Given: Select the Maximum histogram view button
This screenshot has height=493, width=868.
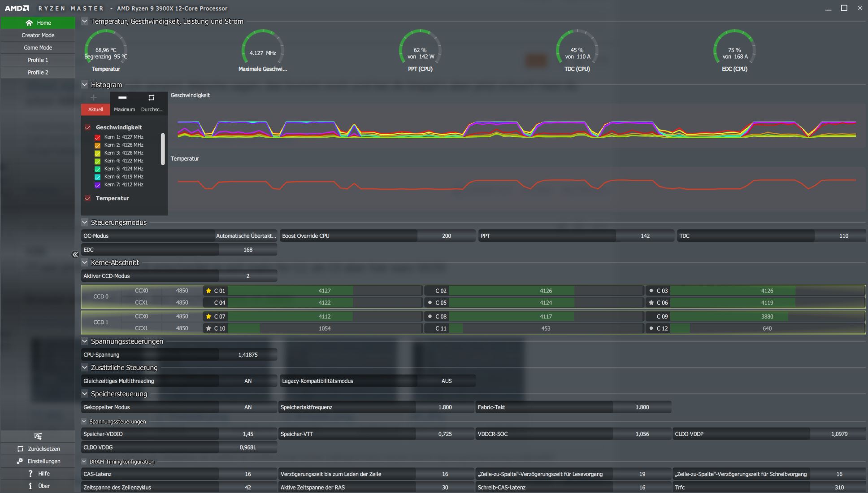Looking at the screenshot, I should [124, 109].
